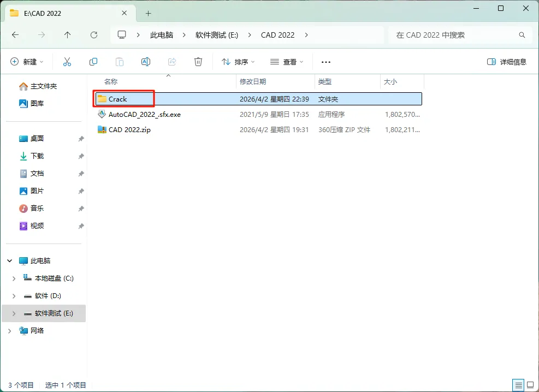Minimize the File Explorer window
Viewport: 539px width, 392px height.
coord(476,9)
